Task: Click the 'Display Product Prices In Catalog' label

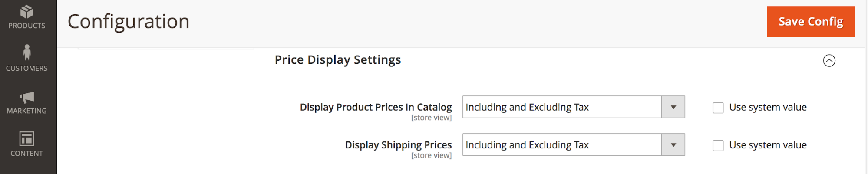Action: point(376,107)
